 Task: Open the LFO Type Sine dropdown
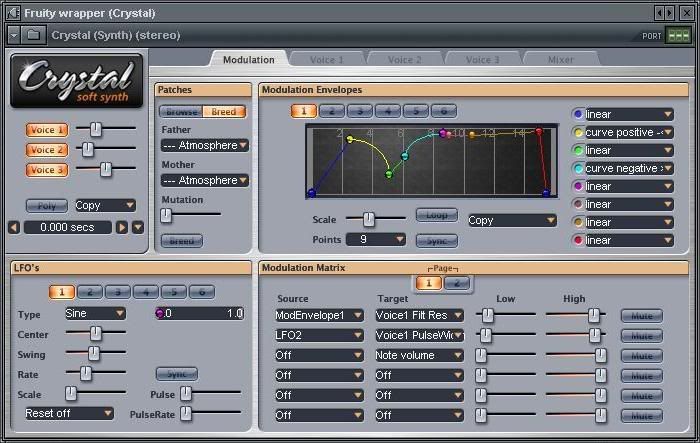(x=95, y=313)
